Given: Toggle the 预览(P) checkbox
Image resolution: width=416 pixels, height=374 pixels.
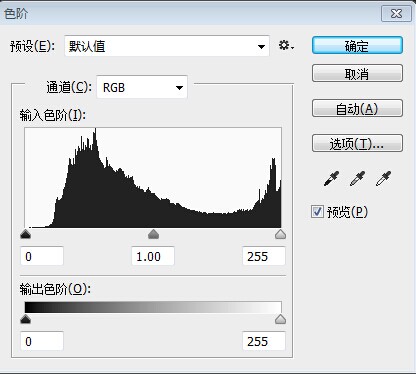Looking at the screenshot, I should tap(317, 212).
